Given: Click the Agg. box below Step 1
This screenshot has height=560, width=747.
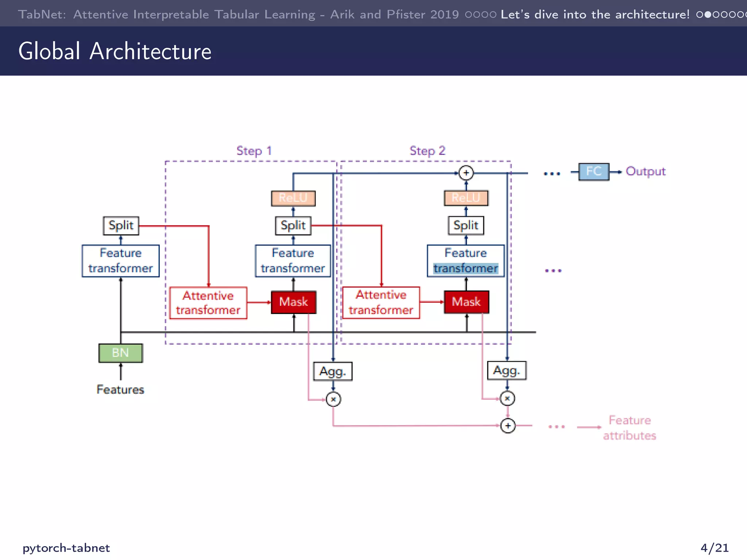Looking at the screenshot, I should (333, 371).
